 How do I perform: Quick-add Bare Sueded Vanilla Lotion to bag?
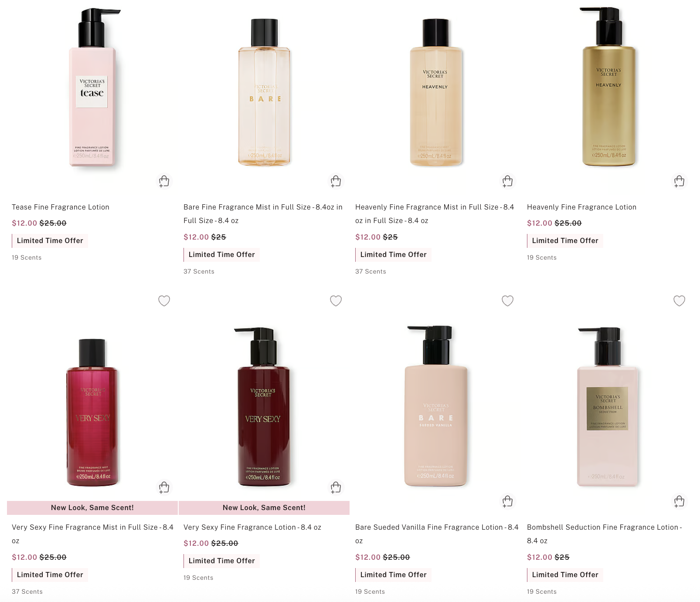507,501
